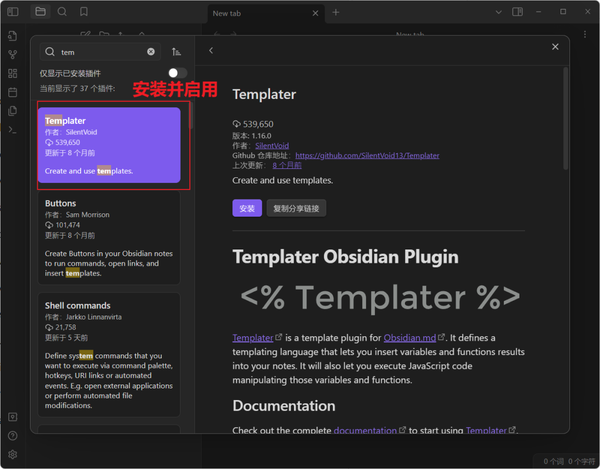The height and width of the screenshot is (469, 600).
Task: Toggle show installed plugins only switch
Action: tap(178, 73)
